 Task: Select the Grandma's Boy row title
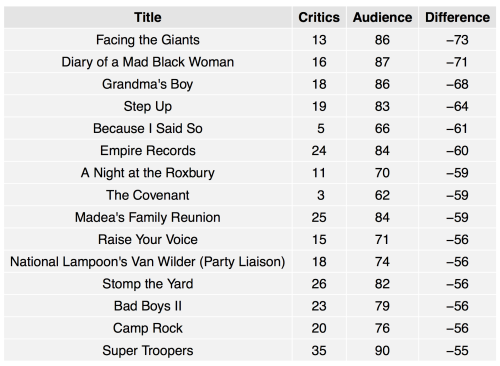pos(148,84)
